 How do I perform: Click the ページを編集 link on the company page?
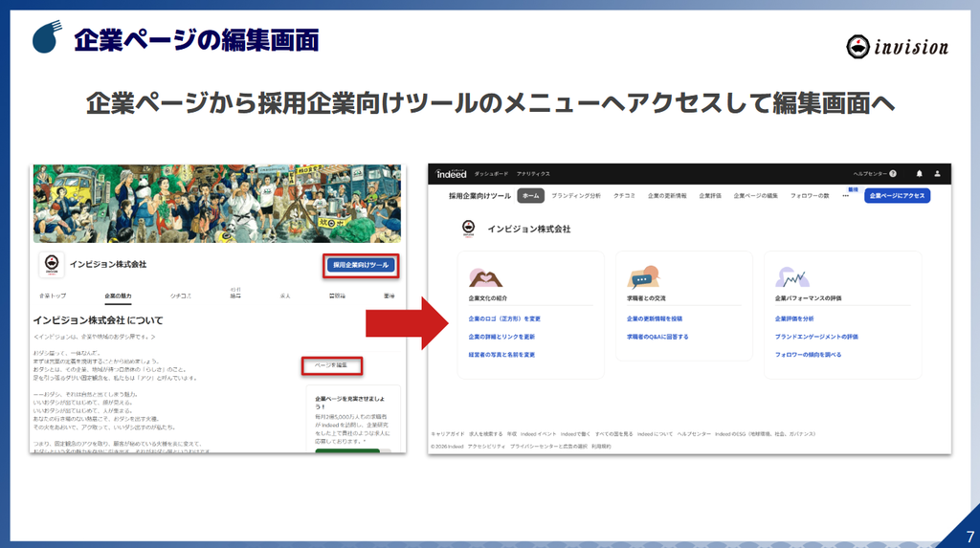(x=331, y=365)
